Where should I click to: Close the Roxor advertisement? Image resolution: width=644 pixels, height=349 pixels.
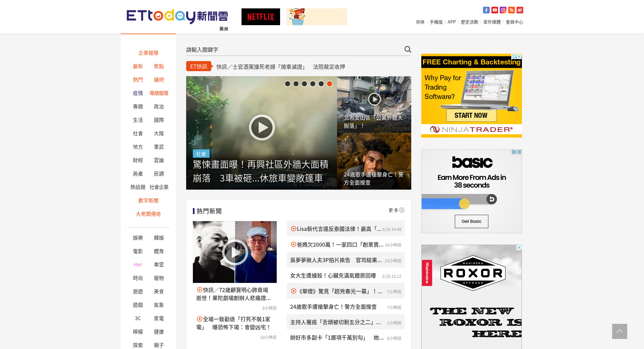click(519, 248)
